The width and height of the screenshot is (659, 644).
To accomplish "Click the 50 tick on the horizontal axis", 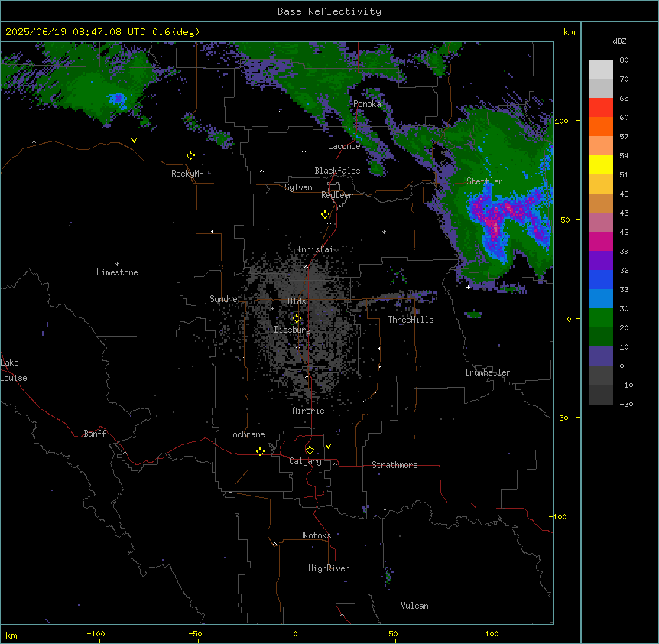I will point(393,634).
